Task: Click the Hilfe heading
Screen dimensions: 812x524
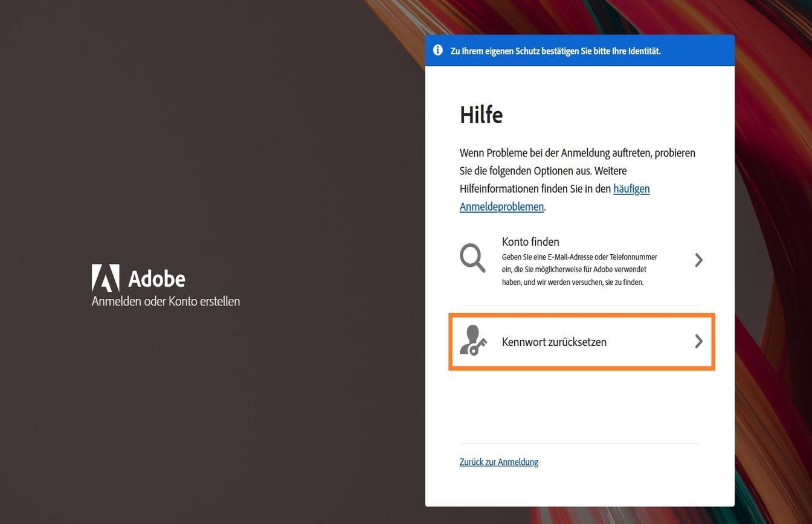Action: [481, 115]
